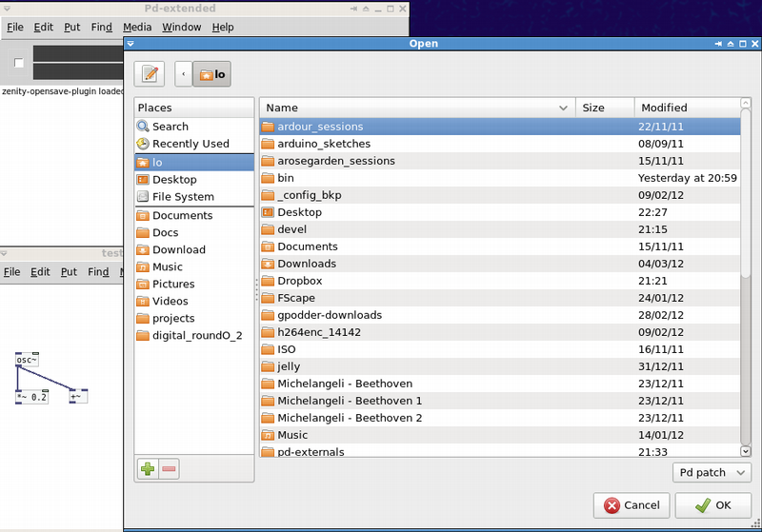Open Window menu in Pd-extended window
This screenshot has width=762, height=532.
tap(181, 28)
